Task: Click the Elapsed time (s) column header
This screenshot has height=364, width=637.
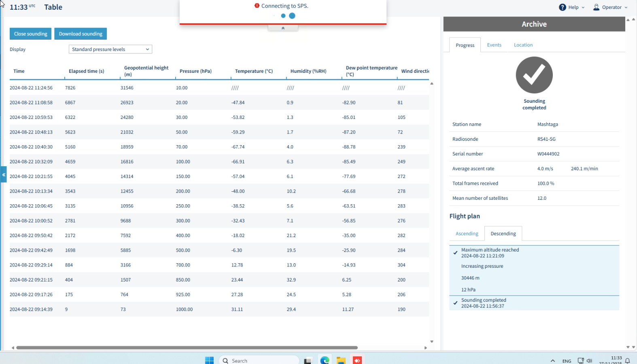Action: coord(87,71)
